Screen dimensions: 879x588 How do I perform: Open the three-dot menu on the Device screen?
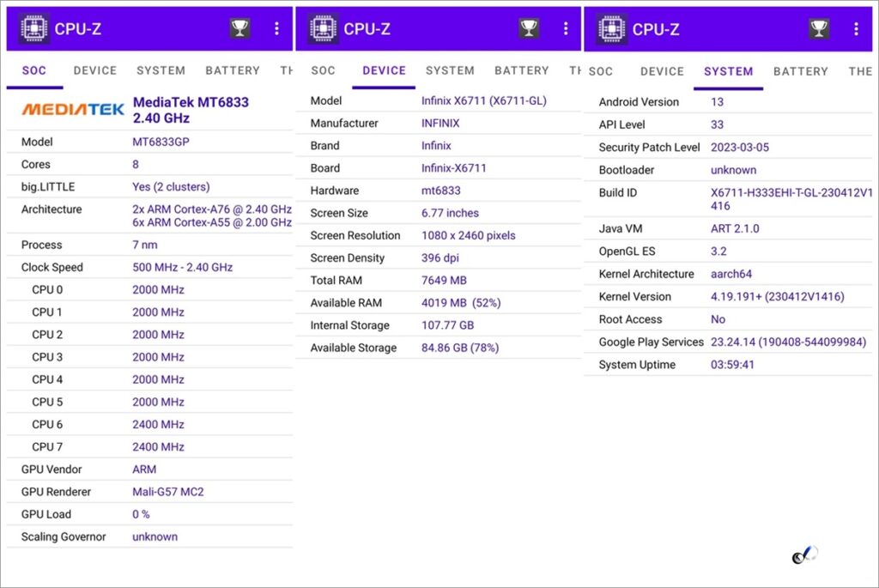pyautogui.click(x=566, y=28)
